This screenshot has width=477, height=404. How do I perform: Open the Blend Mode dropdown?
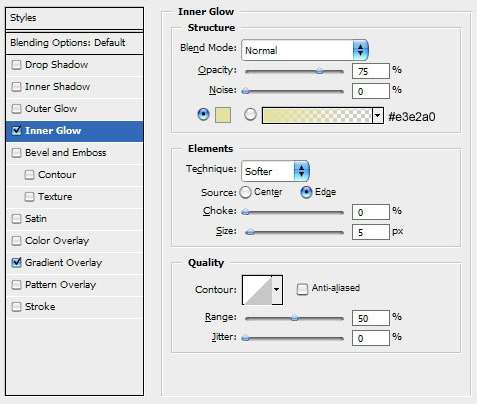point(305,50)
